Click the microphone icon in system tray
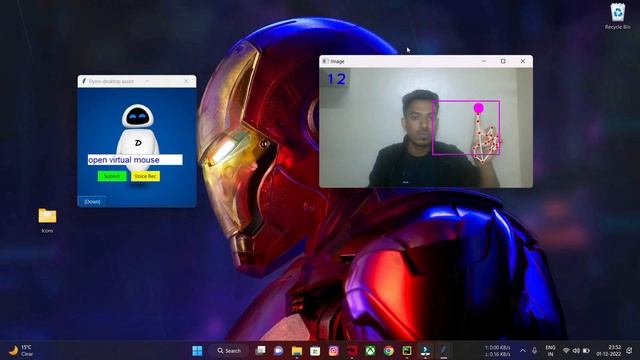The width and height of the screenshot is (640, 360). 534,351
